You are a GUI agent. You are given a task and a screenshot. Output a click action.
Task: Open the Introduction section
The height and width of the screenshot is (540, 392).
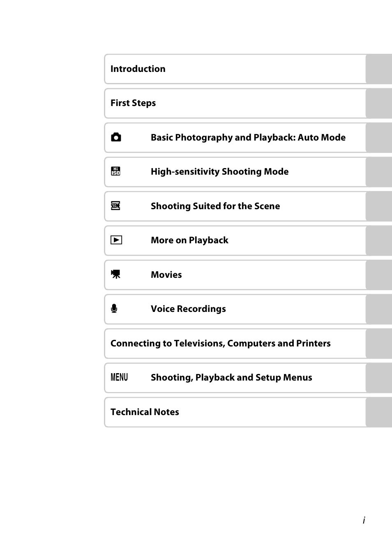(x=138, y=69)
